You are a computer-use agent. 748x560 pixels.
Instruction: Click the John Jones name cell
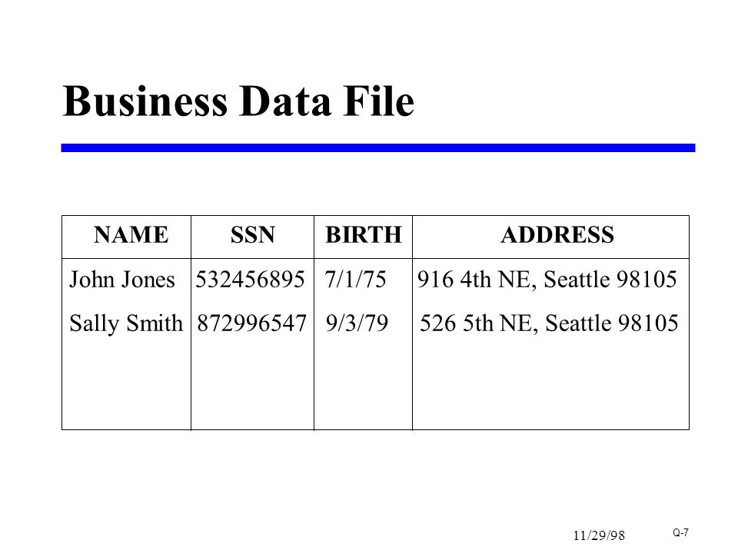(122, 280)
